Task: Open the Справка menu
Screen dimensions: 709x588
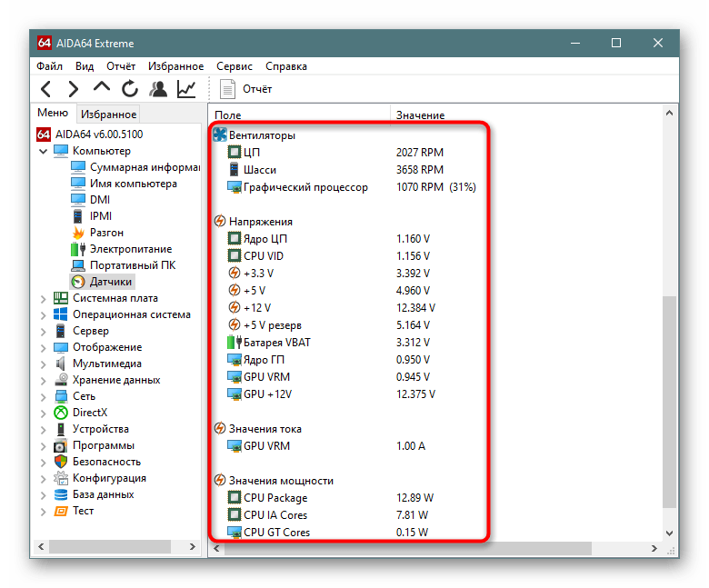Action: click(x=286, y=66)
